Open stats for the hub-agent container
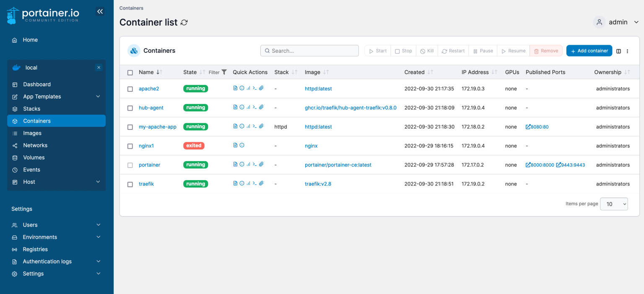 pos(248,107)
